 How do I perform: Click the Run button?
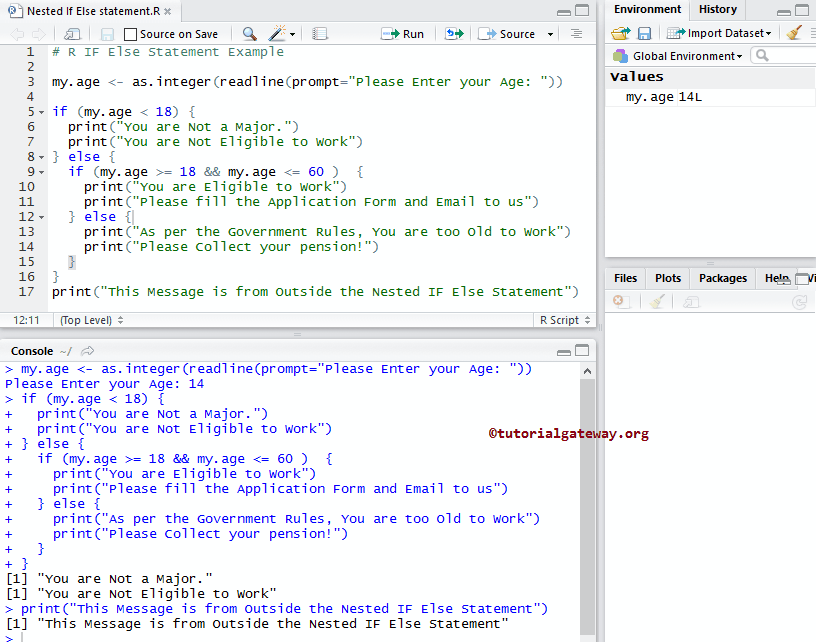coord(403,33)
